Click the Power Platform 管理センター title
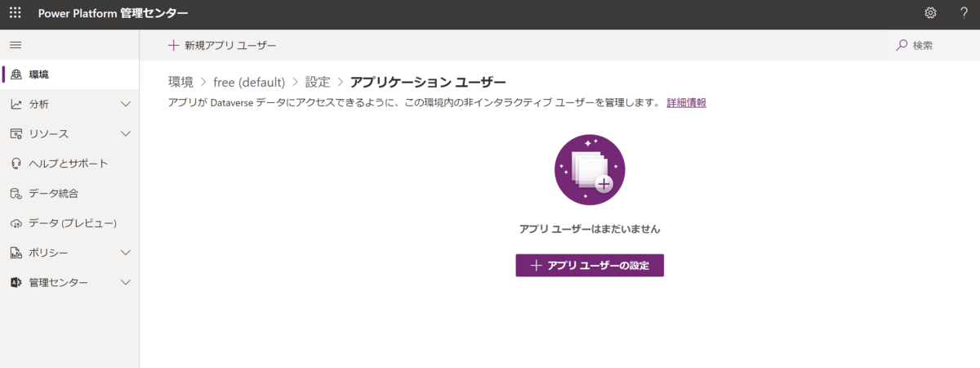Image resolution: width=980 pixels, height=368 pixels. click(113, 13)
